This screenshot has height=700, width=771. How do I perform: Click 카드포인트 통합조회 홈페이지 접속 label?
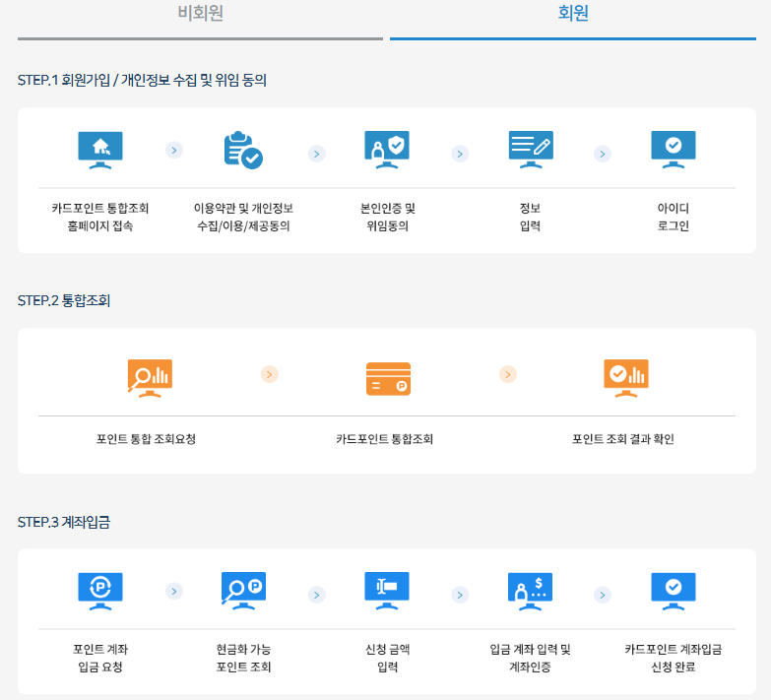coord(100,217)
